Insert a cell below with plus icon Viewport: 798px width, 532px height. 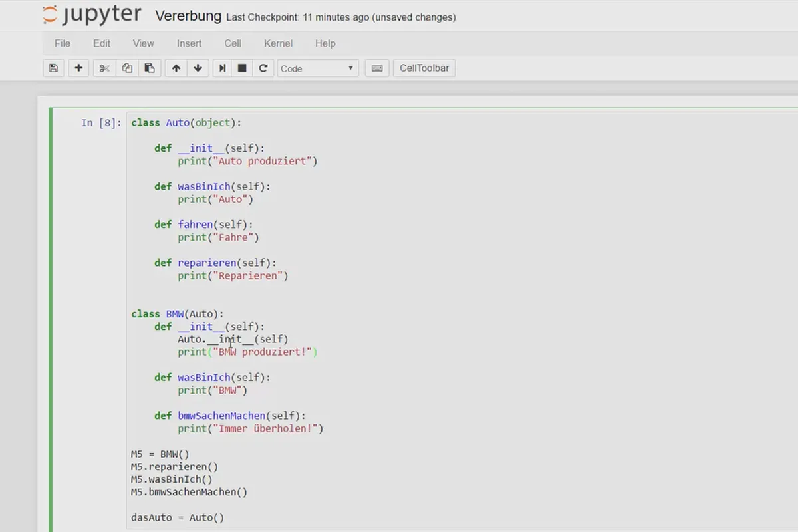coord(78,68)
